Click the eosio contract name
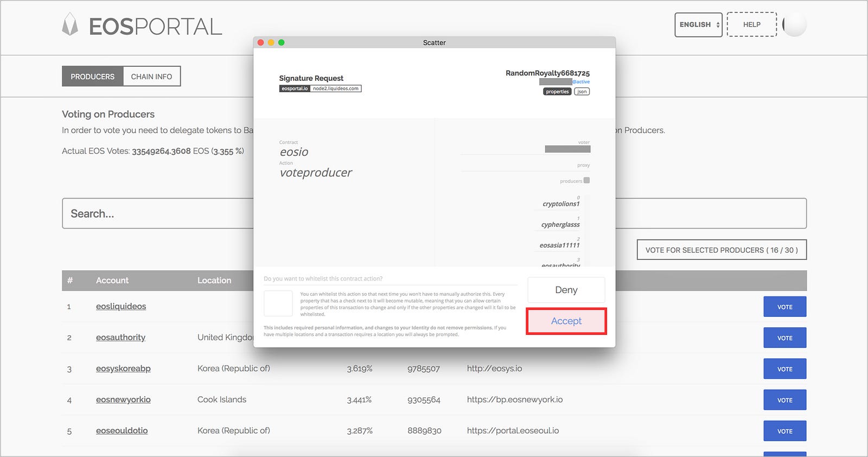The height and width of the screenshot is (457, 868). [x=294, y=152]
